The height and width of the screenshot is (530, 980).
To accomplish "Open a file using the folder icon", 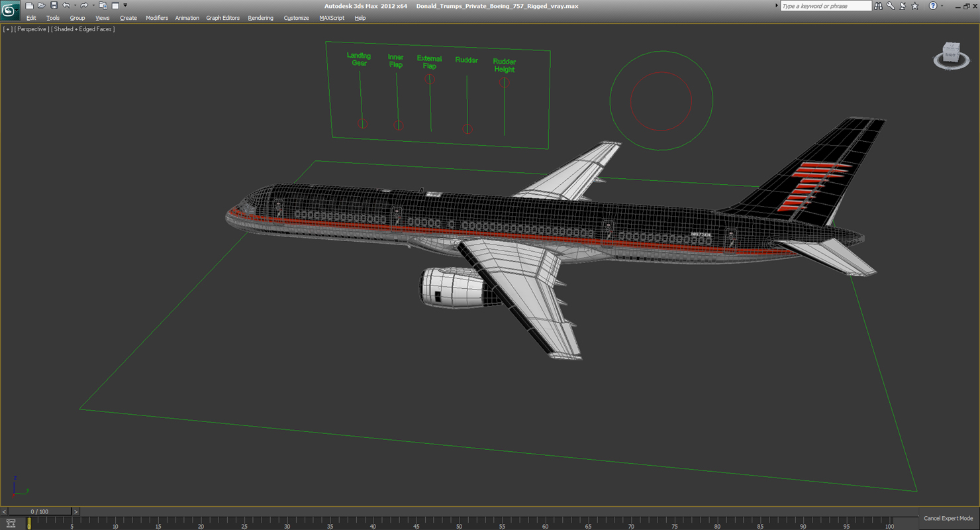I will [x=41, y=6].
